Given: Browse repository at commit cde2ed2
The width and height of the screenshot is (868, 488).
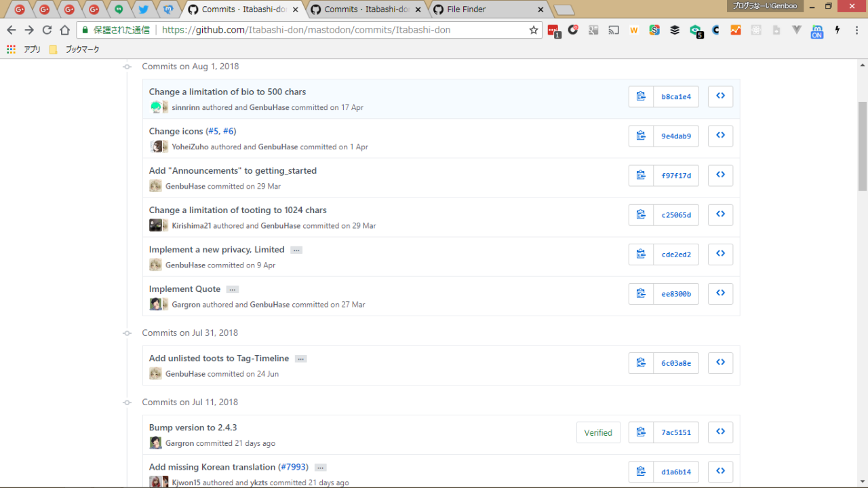Looking at the screenshot, I should [x=720, y=254].
